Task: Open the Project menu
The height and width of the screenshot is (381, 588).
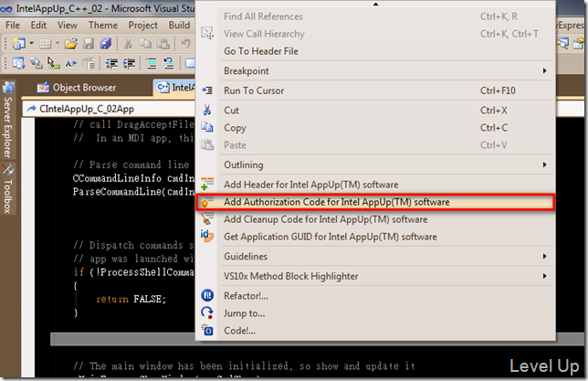Action: click(142, 26)
